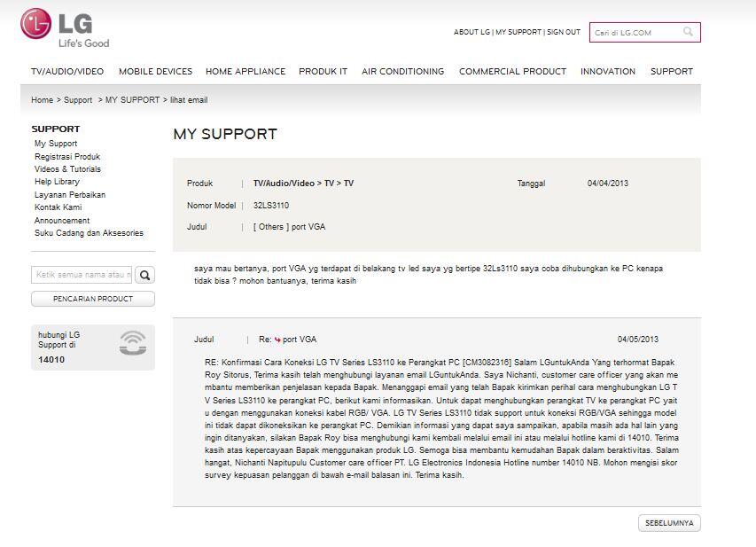Click the MY SUPPORT page heading
The height and width of the screenshot is (547, 756).
point(225,134)
